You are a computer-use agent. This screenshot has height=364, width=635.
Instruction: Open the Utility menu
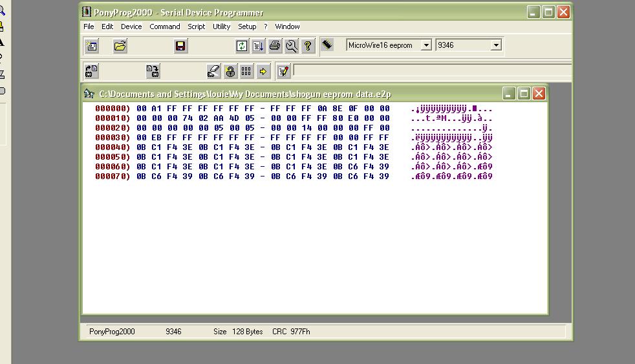coord(222,27)
